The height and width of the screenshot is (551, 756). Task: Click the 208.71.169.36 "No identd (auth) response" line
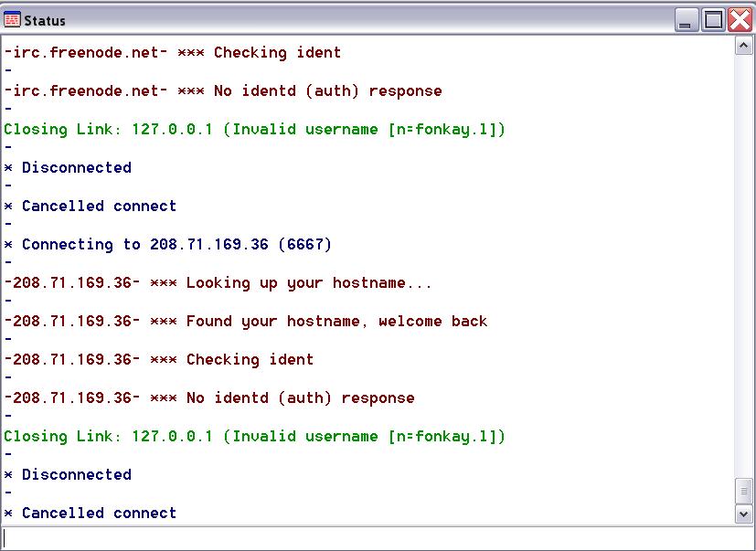point(208,398)
